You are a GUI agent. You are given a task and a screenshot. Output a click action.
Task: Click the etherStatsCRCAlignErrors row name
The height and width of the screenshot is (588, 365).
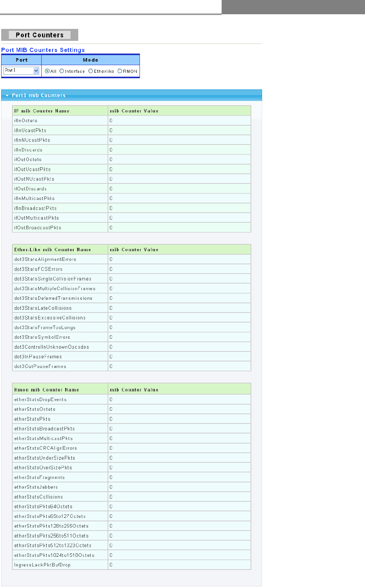[45, 448]
